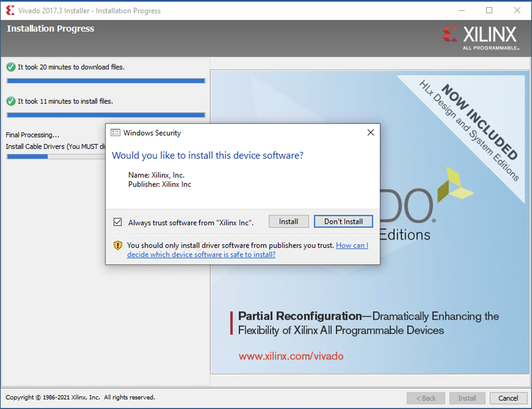Click the disabled Install button in the installer footer
The width and height of the screenshot is (532, 409).
(x=467, y=398)
